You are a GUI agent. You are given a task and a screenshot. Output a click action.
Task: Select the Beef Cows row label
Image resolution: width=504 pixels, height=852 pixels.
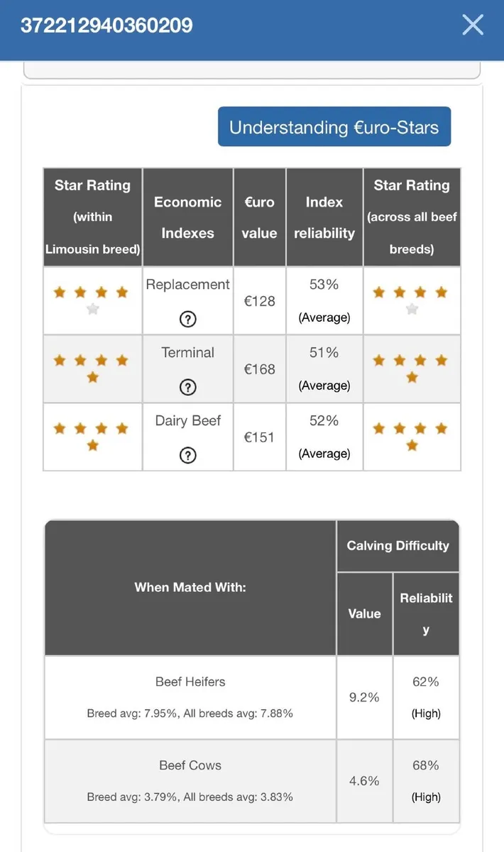(x=190, y=765)
